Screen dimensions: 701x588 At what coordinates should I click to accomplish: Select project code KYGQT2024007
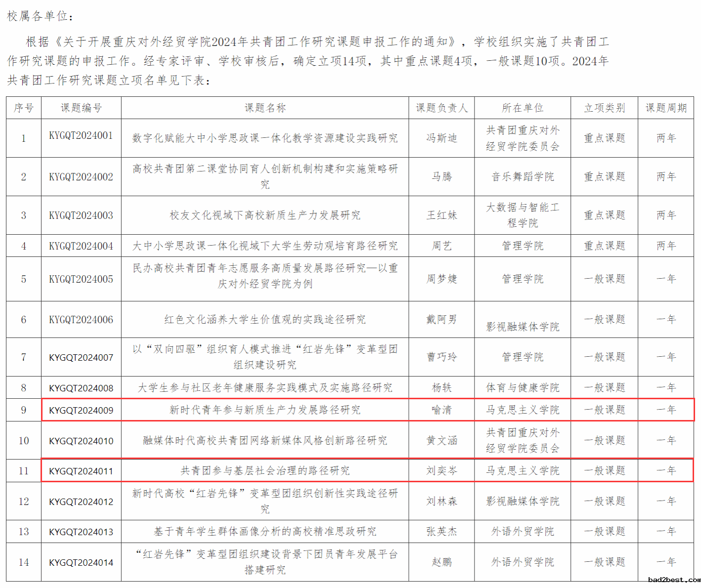pos(81,357)
